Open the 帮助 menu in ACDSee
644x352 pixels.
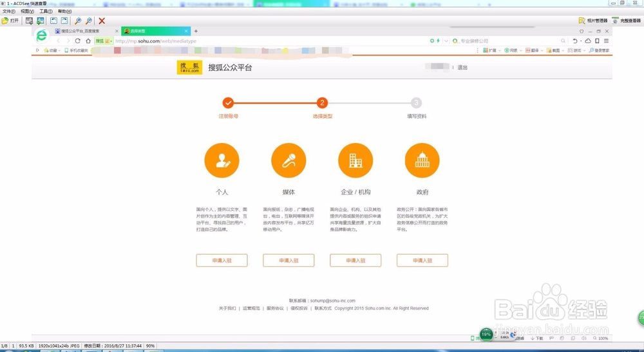(x=64, y=11)
